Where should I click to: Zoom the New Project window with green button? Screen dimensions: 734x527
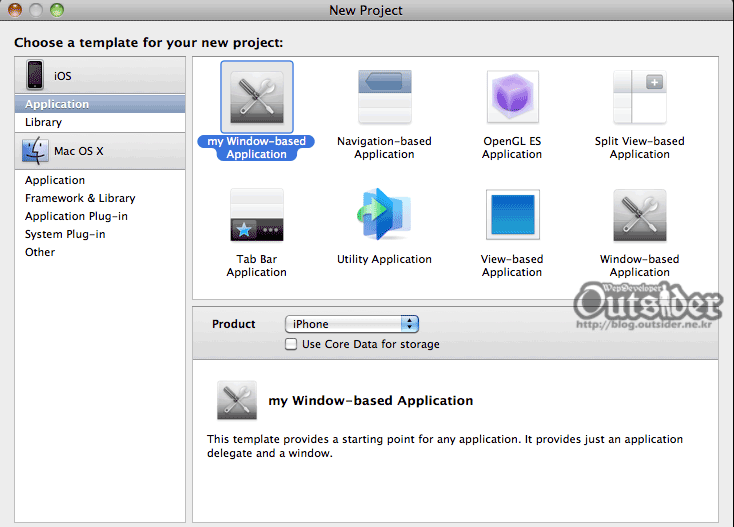(x=57, y=10)
